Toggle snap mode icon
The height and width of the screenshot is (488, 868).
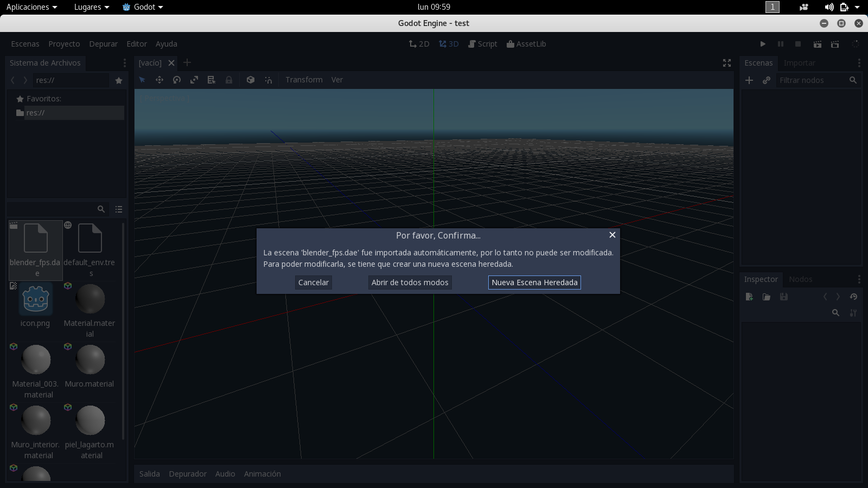coord(268,80)
